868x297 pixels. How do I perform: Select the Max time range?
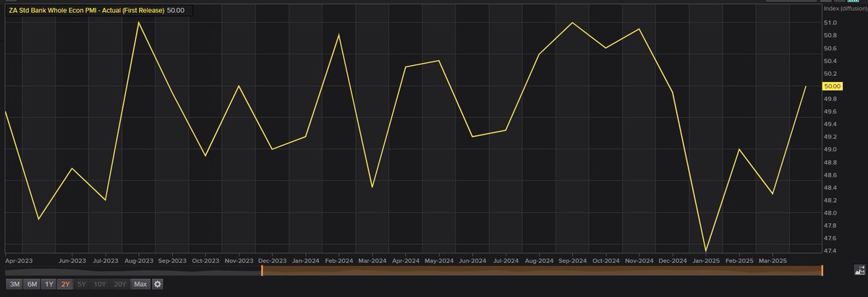(x=141, y=285)
